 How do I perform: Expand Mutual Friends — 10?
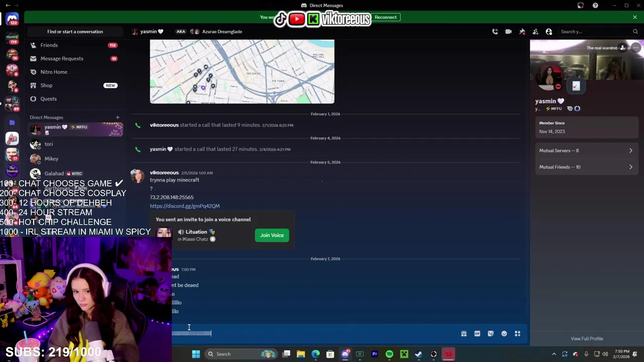click(x=586, y=167)
